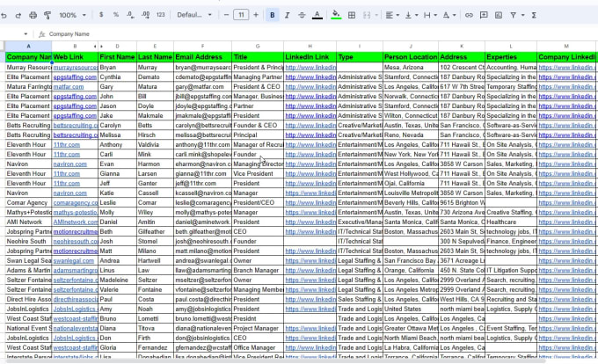Expand the merge cells type arrow
Image resolution: width=598 pixels, height=364 pixels.
[x=376, y=15]
